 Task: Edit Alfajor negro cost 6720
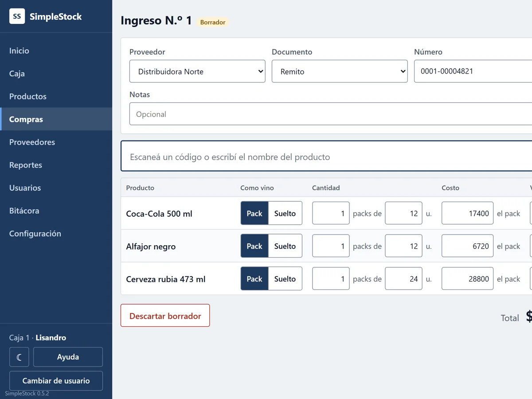[467, 246]
